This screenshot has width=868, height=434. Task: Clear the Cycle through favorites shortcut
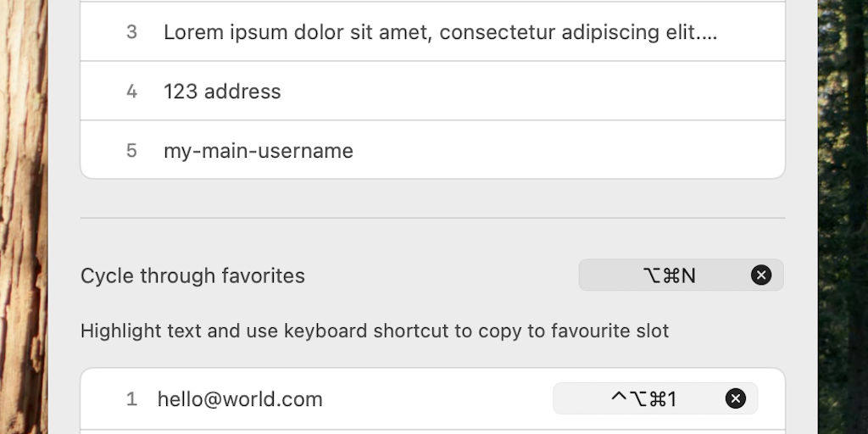pyautogui.click(x=761, y=275)
